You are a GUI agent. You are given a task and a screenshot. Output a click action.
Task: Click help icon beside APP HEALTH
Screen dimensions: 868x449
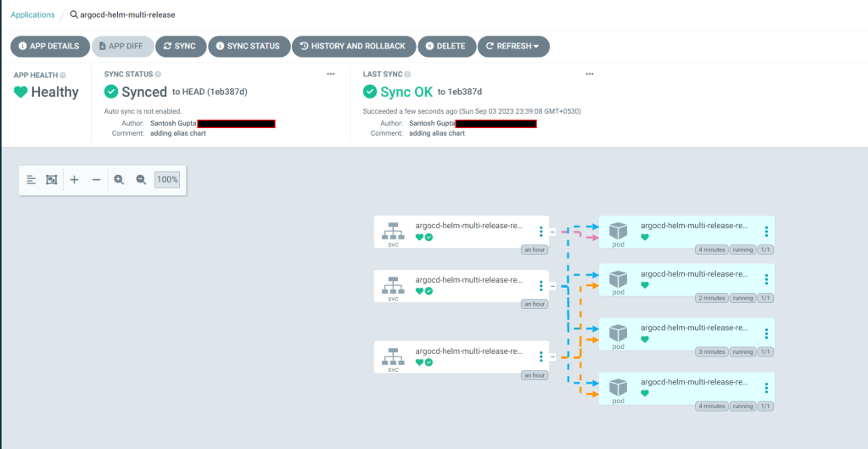point(63,74)
